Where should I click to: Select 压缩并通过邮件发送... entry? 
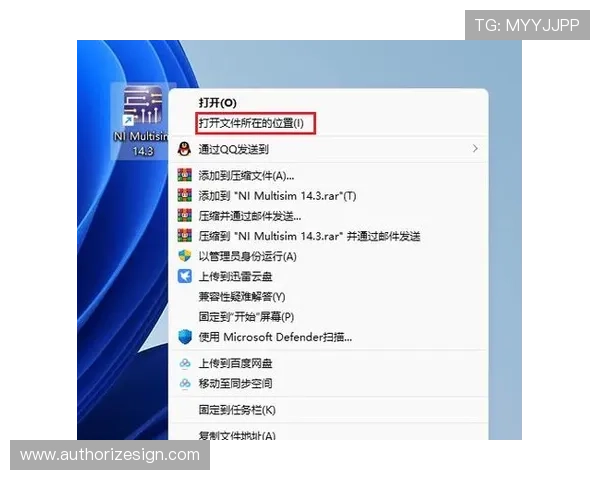pyautogui.click(x=328, y=216)
